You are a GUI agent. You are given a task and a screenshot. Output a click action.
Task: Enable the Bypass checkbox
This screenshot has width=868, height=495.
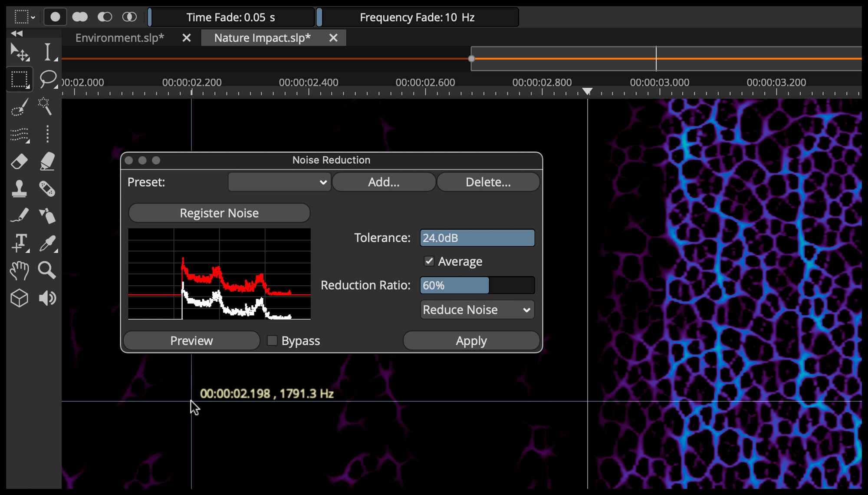tap(272, 340)
